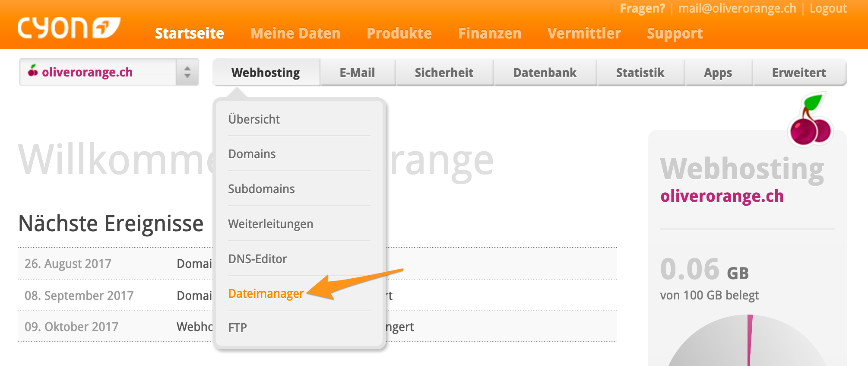Screen dimensions: 868x366
Task: Click the 0.06 GB usage value
Action: (704, 270)
